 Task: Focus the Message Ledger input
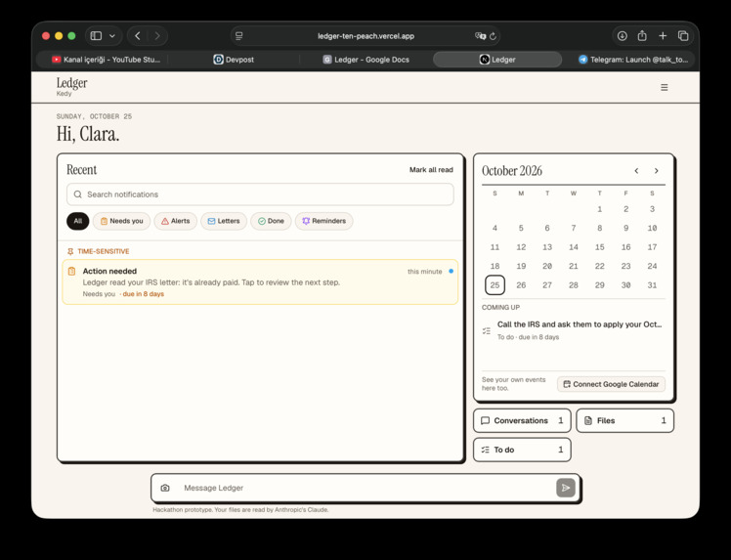coord(365,488)
